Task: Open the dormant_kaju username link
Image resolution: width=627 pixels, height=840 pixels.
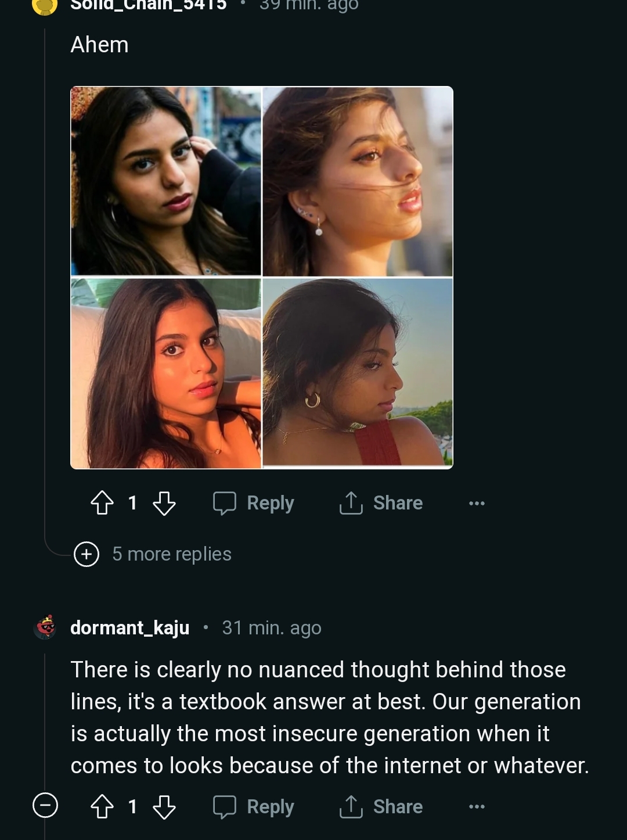Action: pyautogui.click(x=129, y=628)
